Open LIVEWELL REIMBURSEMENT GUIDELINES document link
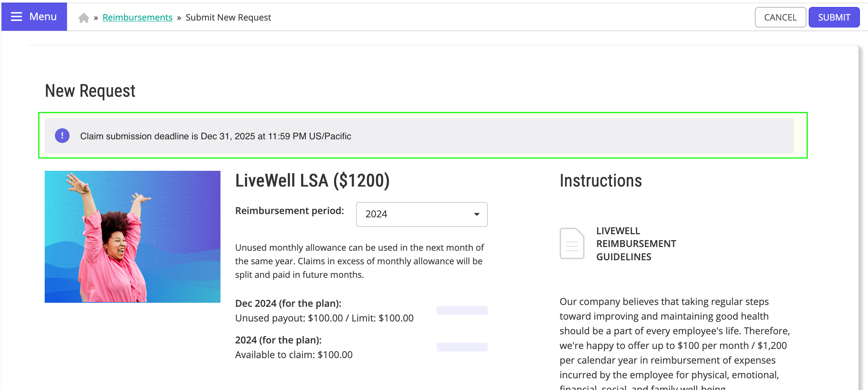 pyautogui.click(x=636, y=244)
